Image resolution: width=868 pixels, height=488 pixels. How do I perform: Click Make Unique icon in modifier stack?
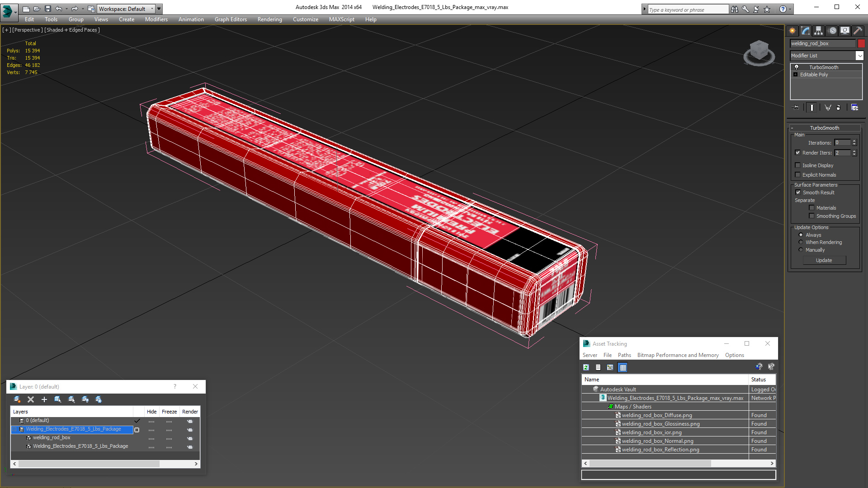[x=828, y=108]
